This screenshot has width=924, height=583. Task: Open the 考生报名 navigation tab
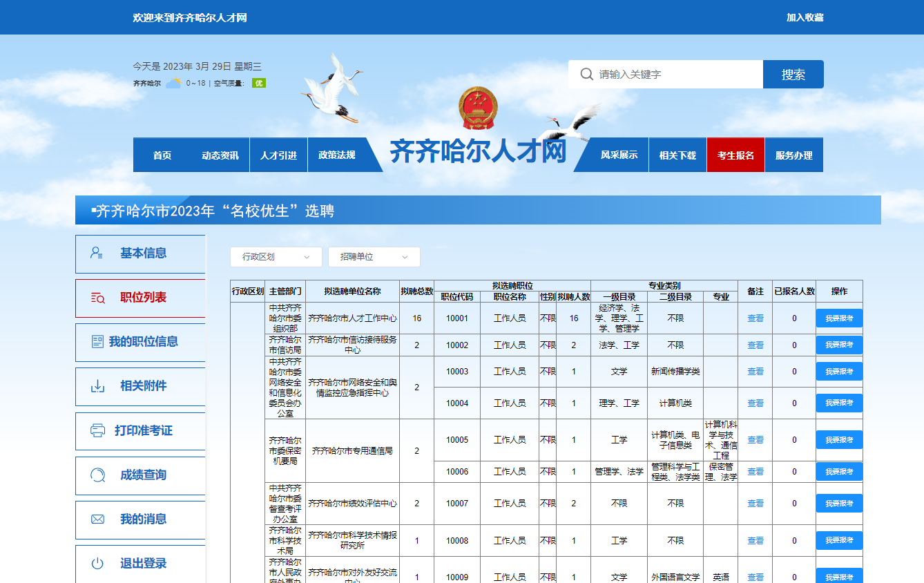click(735, 155)
